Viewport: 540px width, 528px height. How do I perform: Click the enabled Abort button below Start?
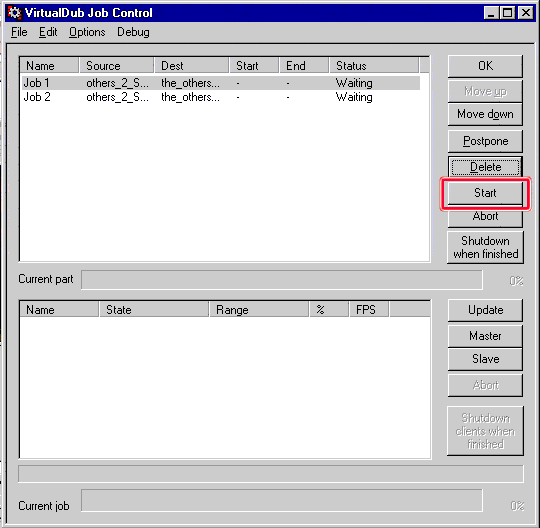485,217
